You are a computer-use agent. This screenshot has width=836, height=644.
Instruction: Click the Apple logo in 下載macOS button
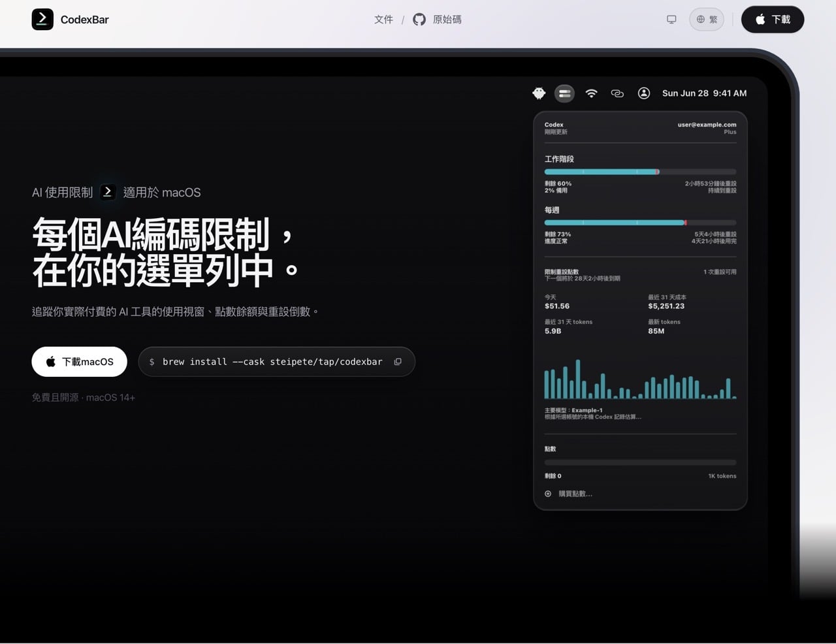51,361
